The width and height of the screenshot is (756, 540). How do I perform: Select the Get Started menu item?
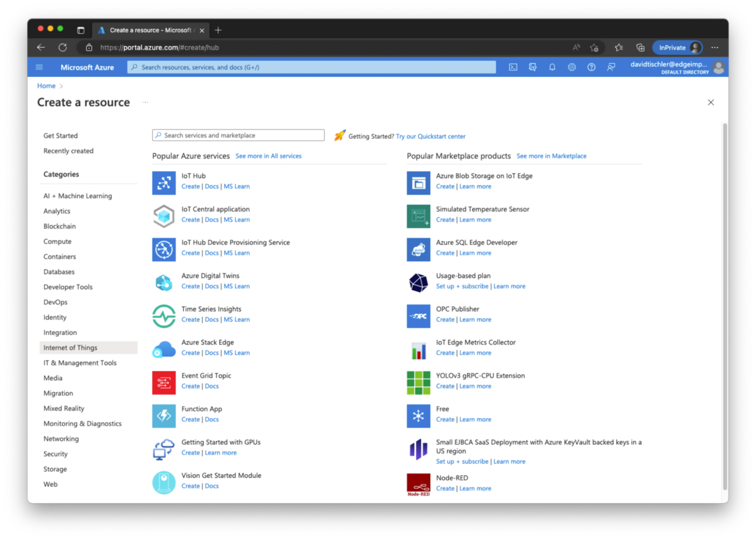click(x=60, y=136)
